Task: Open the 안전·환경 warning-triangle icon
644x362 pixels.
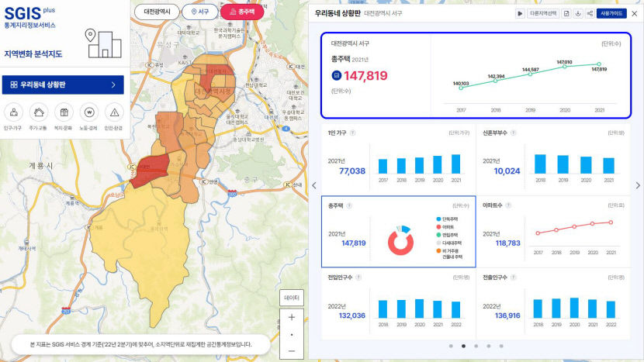Action: coord(114,112)
